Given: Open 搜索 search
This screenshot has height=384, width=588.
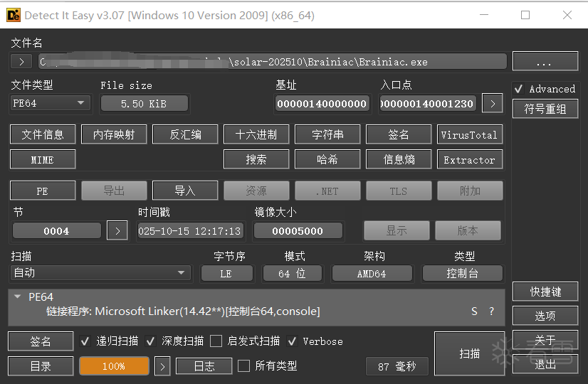Looking at the screenshot, I should (256, 159).
